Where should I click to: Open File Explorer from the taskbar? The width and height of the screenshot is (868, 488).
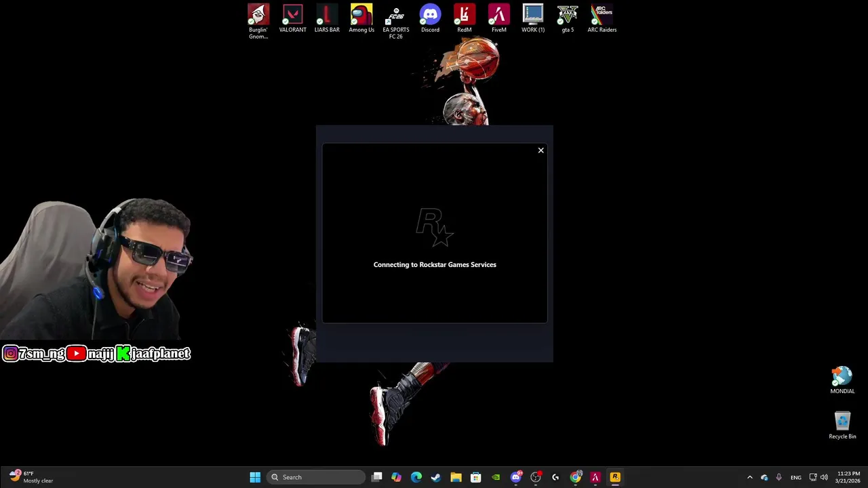[x=456, y=477]
